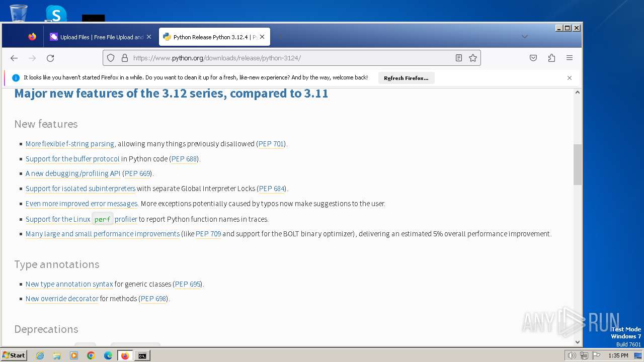Select the Firefox taskbar button
Image resolution: width=644 pixels, height=362 pixels.
[x=125, y=355]
